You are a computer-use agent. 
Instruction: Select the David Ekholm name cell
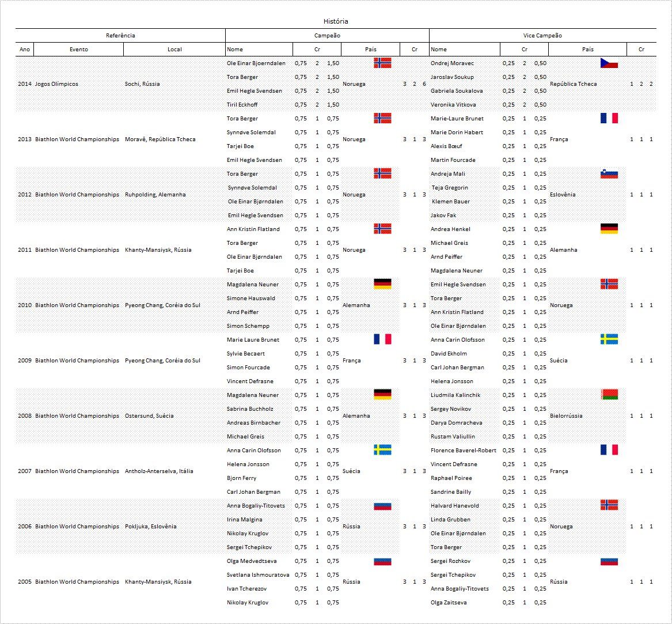(x=449, y=353)
